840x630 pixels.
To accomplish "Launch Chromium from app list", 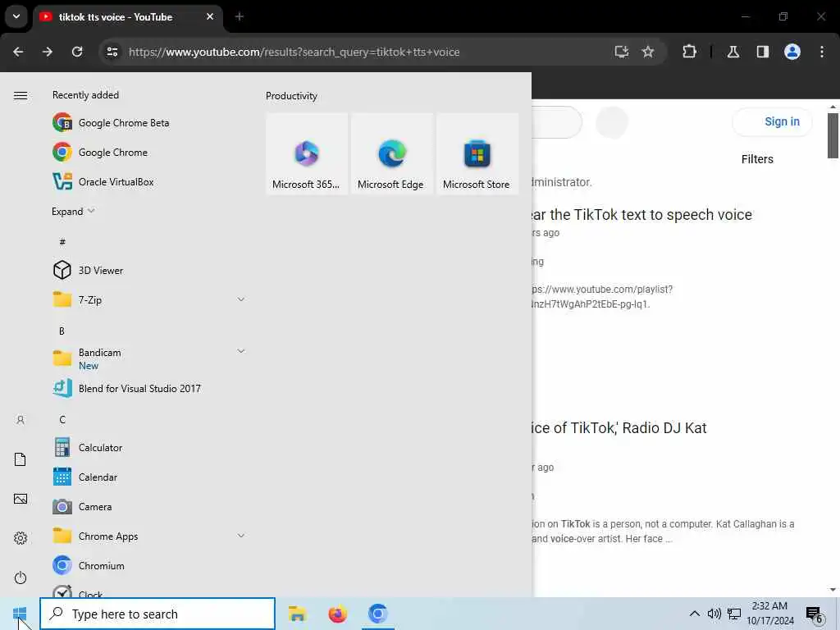I will pos(149,565).
